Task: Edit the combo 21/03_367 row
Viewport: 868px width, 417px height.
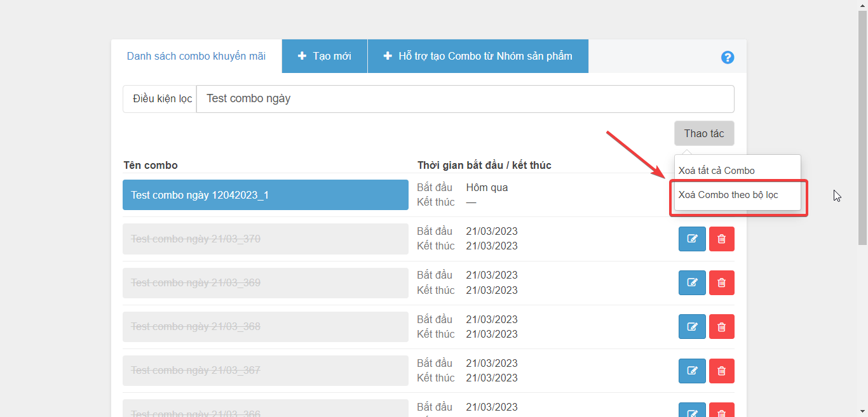Action: click(692, 371)
